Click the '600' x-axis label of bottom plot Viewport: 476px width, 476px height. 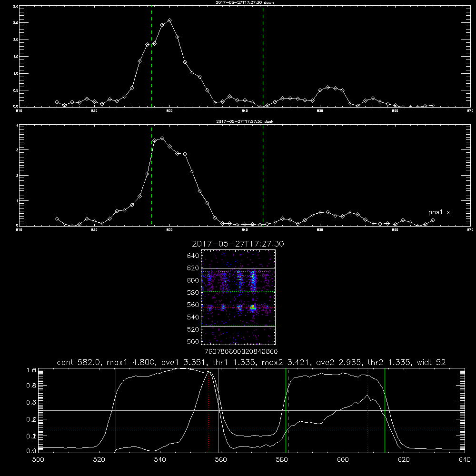343,460
